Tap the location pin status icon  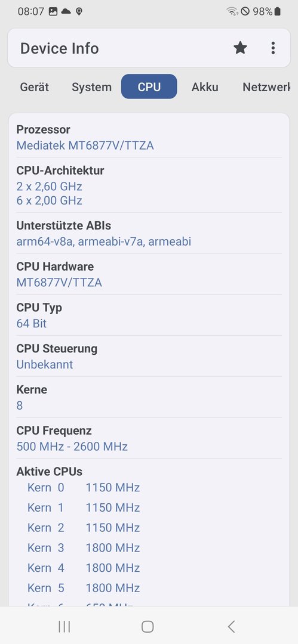tap(79, 11)
